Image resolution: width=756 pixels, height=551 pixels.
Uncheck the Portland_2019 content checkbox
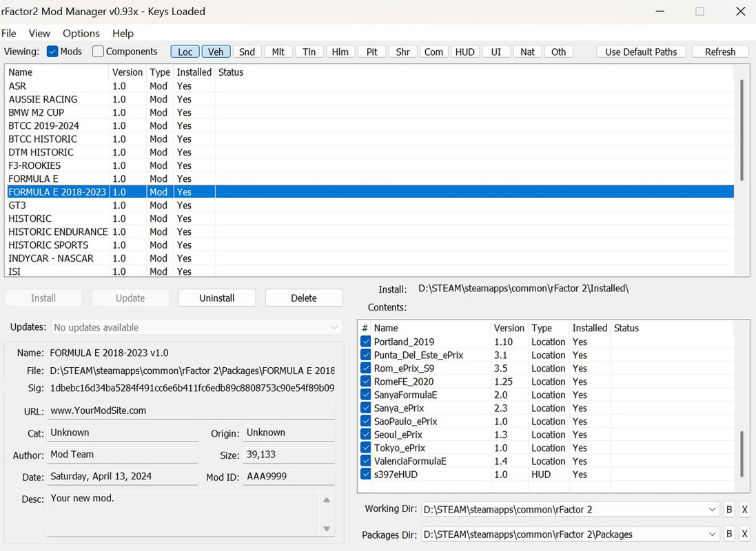(365, 342)
